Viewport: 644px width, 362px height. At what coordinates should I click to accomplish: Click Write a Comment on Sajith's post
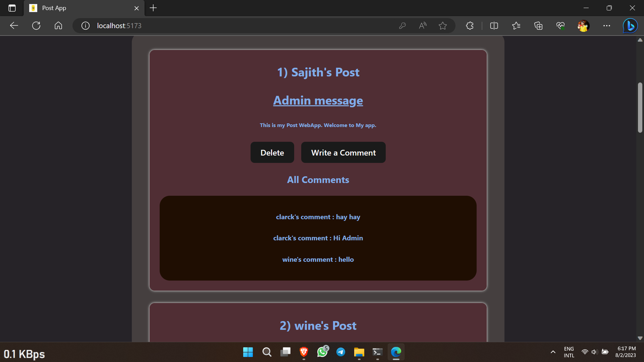[343, 153]
